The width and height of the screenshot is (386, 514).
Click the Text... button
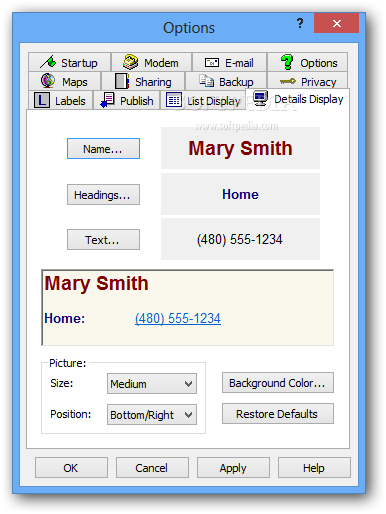click(x=103, y=239)
